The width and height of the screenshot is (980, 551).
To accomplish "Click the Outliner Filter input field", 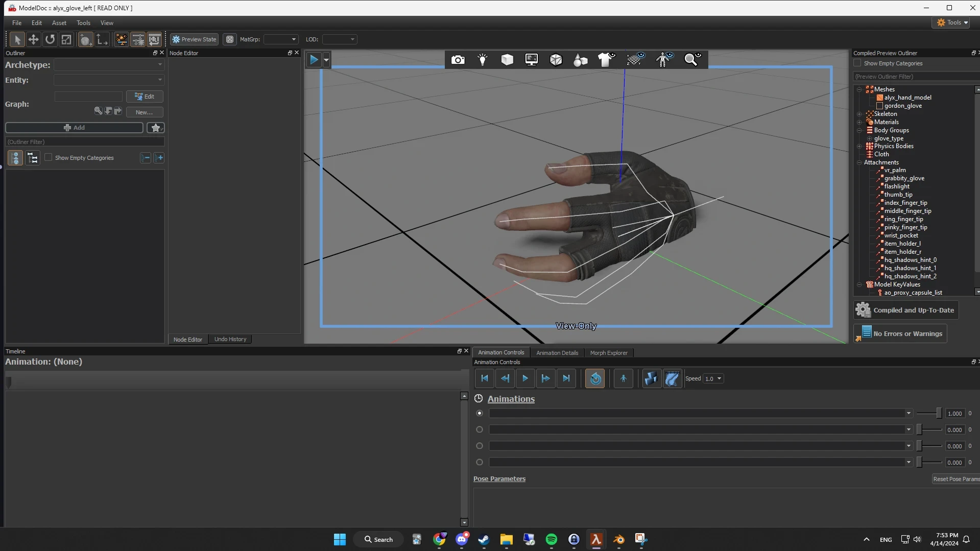I will click(85, 142).
